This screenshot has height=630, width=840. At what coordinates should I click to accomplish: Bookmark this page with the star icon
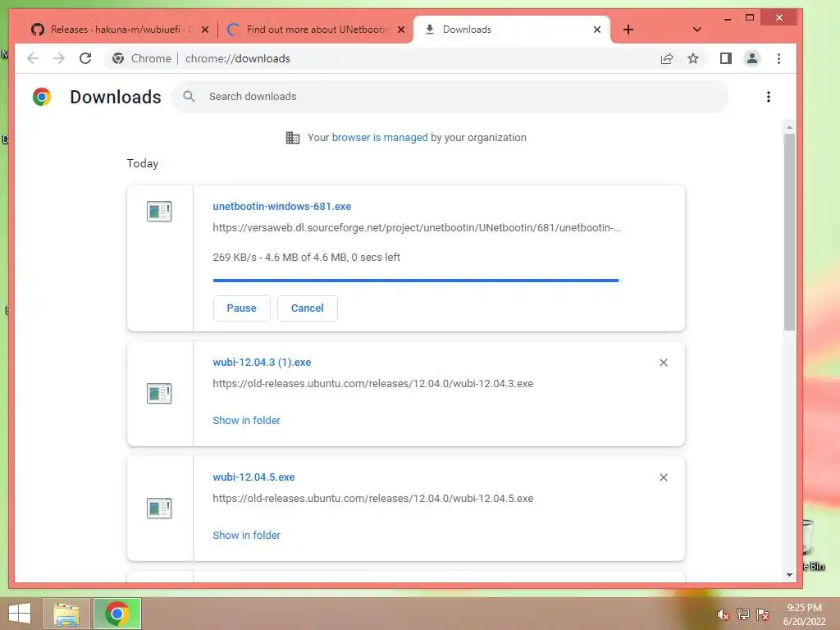692,58
